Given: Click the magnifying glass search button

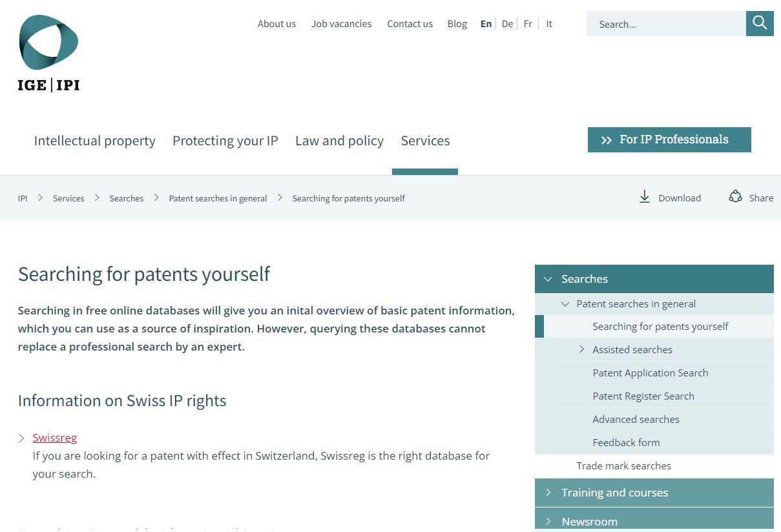Looking at the screenshot, I should [x=760, y=24].
